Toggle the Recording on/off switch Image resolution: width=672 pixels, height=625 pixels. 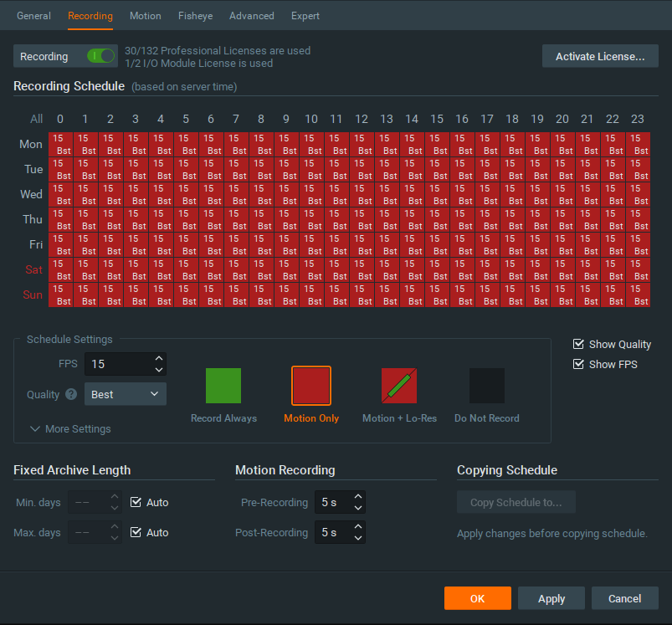point(100,57)
